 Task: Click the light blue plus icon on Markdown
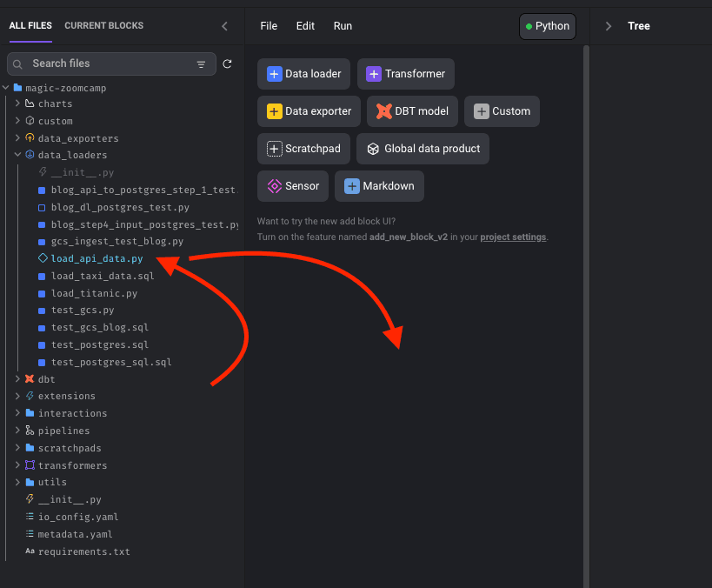point(352,186)
